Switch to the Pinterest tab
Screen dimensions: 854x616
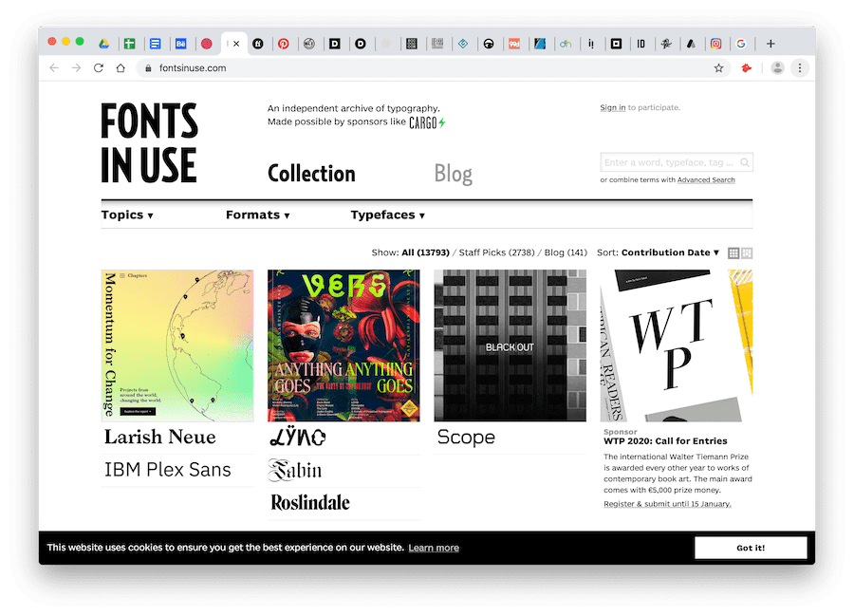(283, 44)
